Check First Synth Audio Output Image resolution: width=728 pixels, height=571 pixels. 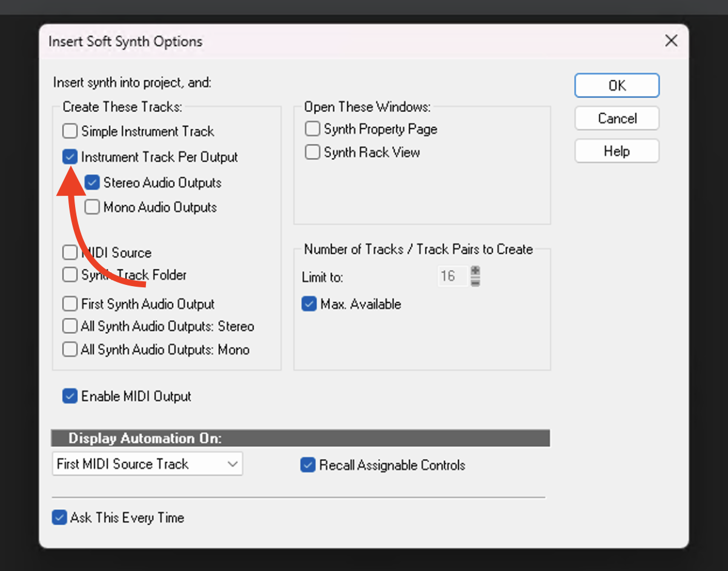click(x=70, y=304)
